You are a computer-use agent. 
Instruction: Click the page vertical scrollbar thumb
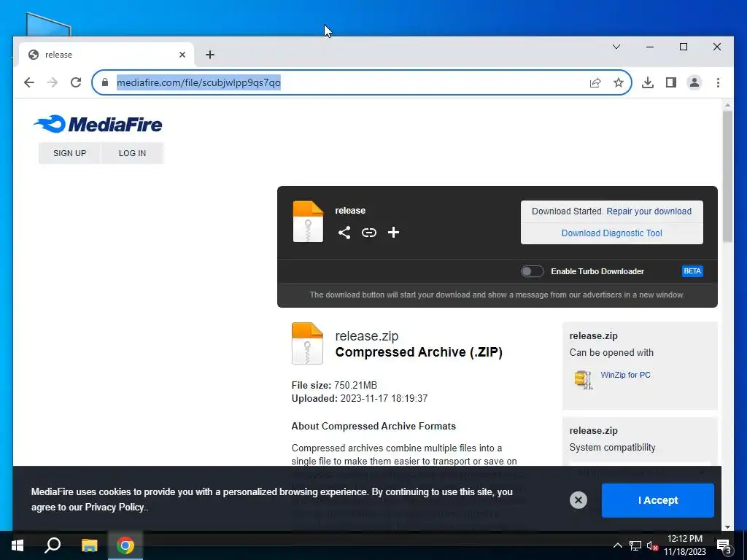[727, 176]
